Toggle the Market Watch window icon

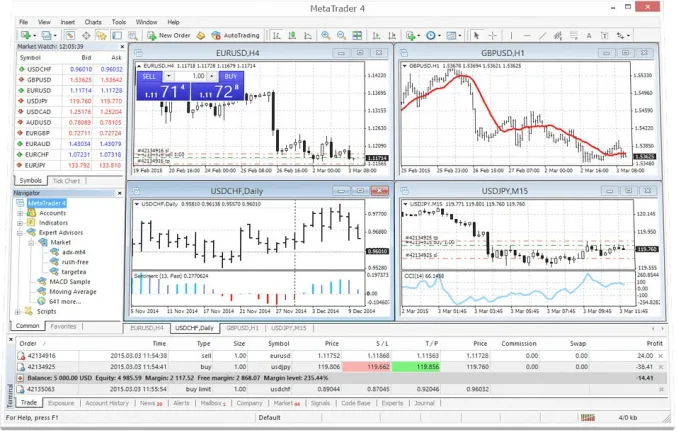point(70,35)
